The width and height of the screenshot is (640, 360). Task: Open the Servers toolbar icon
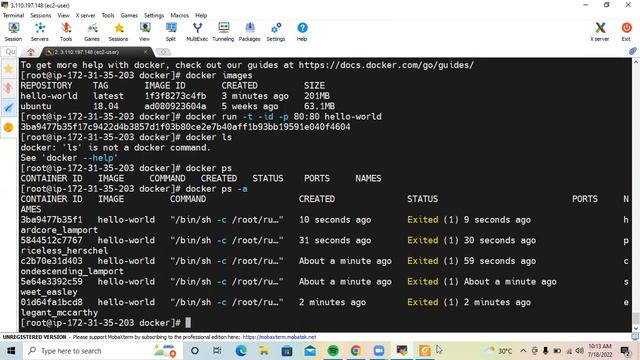(x=40, y=31)
